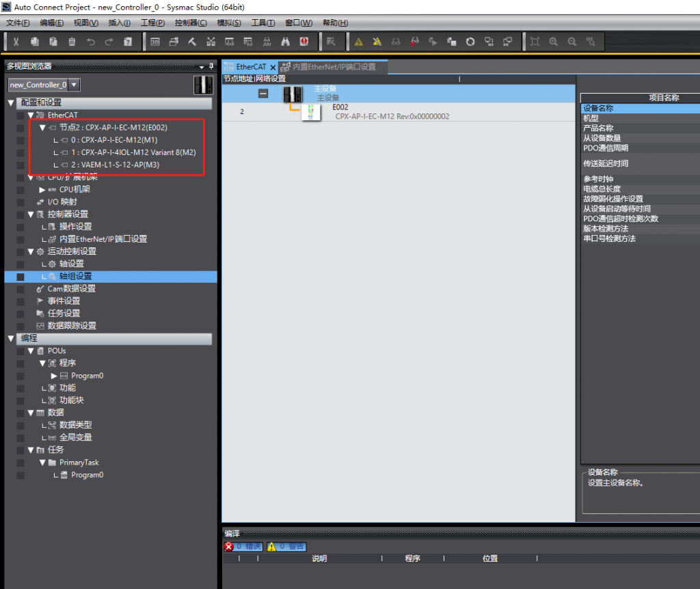The width and height of the screenshot is (700, 589).
Task: Click the Delete trash can icon
Action: click(72, 42)
